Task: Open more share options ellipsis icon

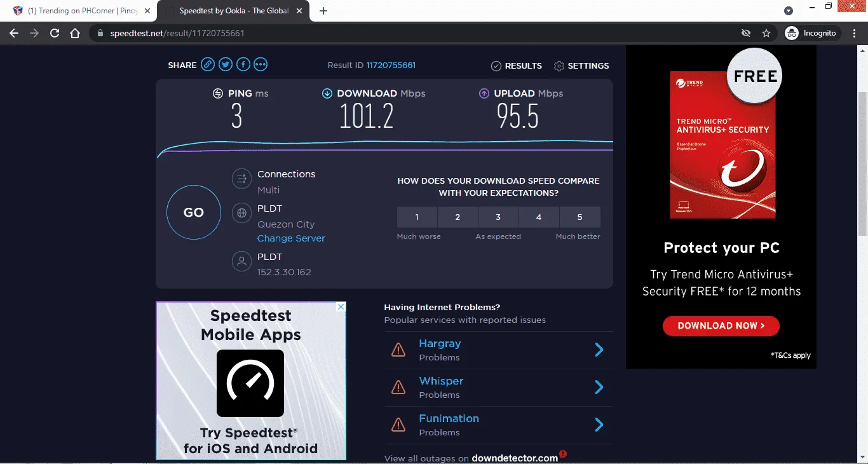Action: tap(261, 65)
